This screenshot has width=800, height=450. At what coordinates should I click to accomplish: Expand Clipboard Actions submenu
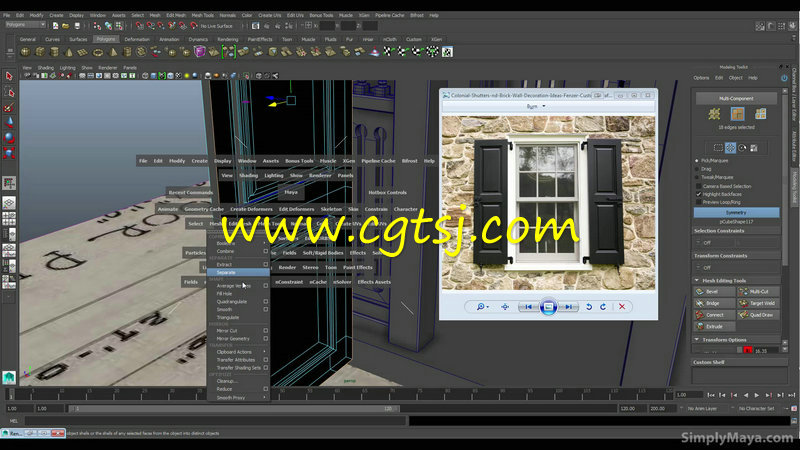tap(239, 352)
